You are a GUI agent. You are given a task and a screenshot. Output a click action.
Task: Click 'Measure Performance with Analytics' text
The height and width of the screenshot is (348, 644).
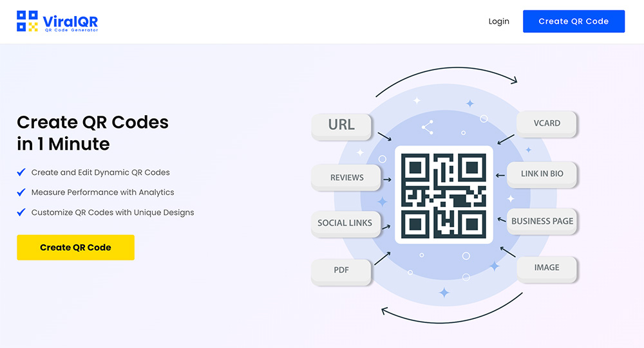102,192
